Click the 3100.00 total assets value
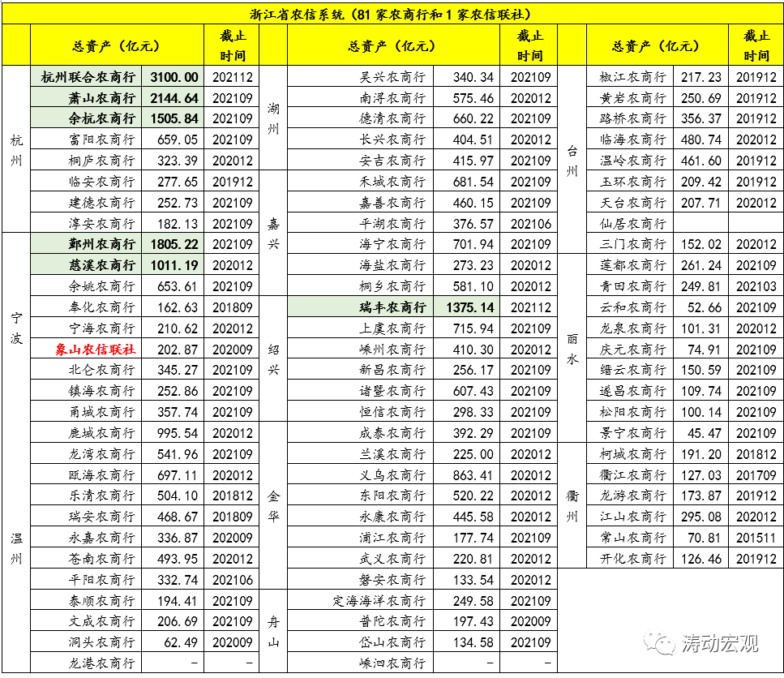This screenshot has width=784, height=678. point(173,77)
